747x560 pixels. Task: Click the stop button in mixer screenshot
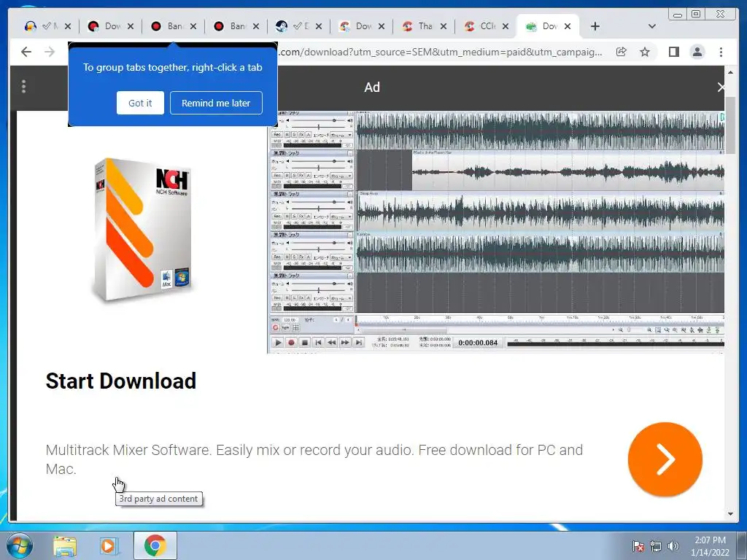305,343
